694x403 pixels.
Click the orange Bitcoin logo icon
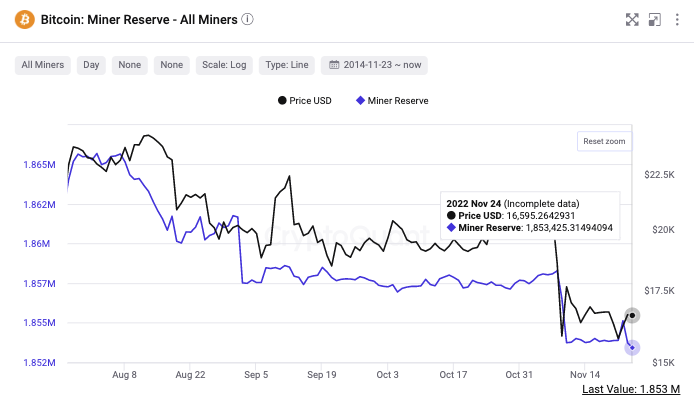click(23, 19)
